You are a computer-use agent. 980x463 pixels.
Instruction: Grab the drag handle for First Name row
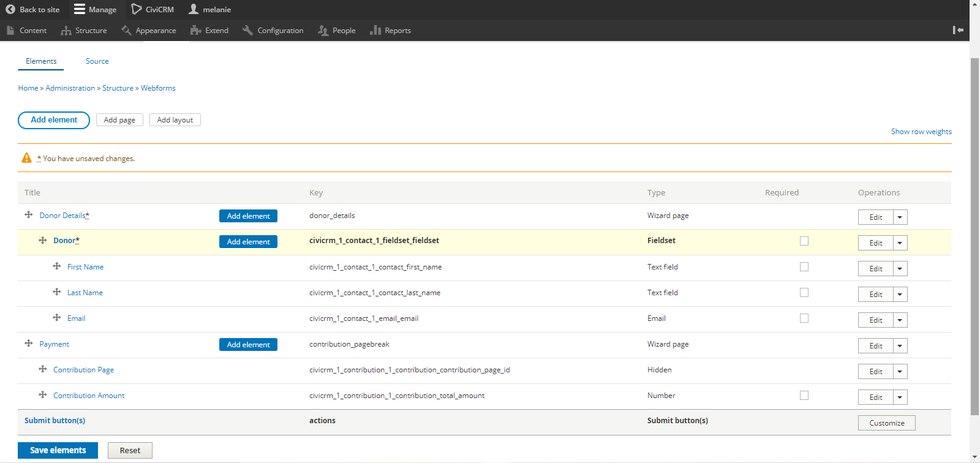(x=57, y=266)
